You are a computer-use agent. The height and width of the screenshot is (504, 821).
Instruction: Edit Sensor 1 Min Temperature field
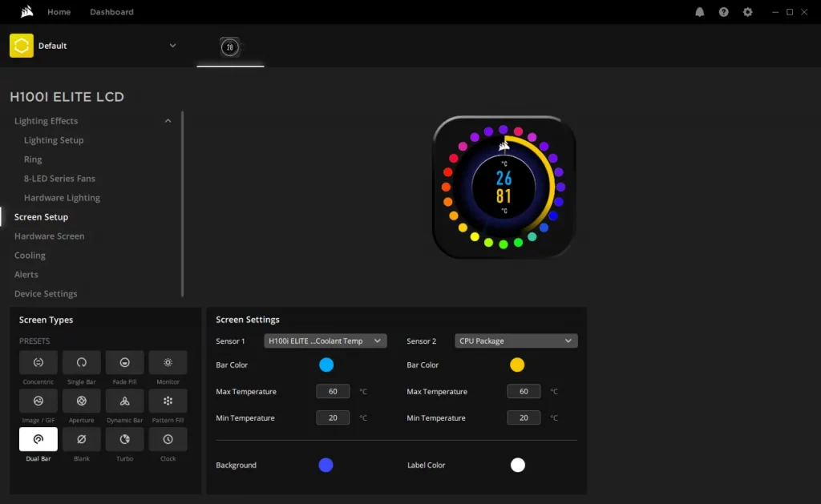[x=333, y=417]
